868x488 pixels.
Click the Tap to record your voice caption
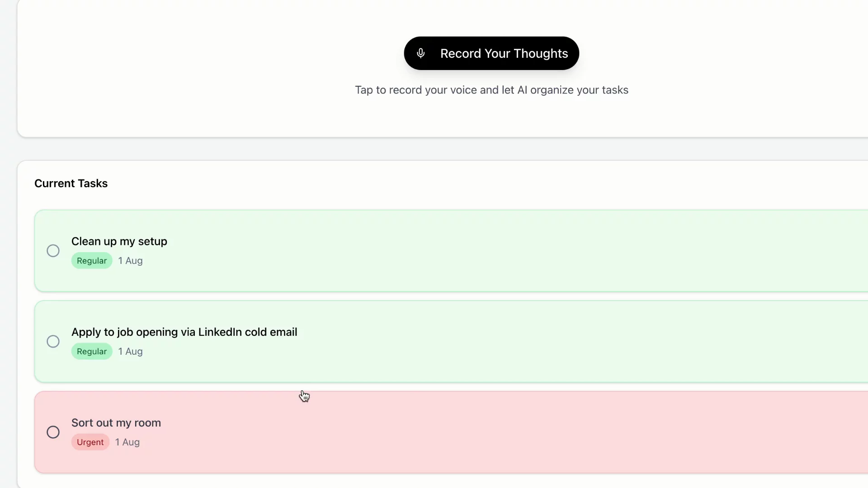coord(491,90)
